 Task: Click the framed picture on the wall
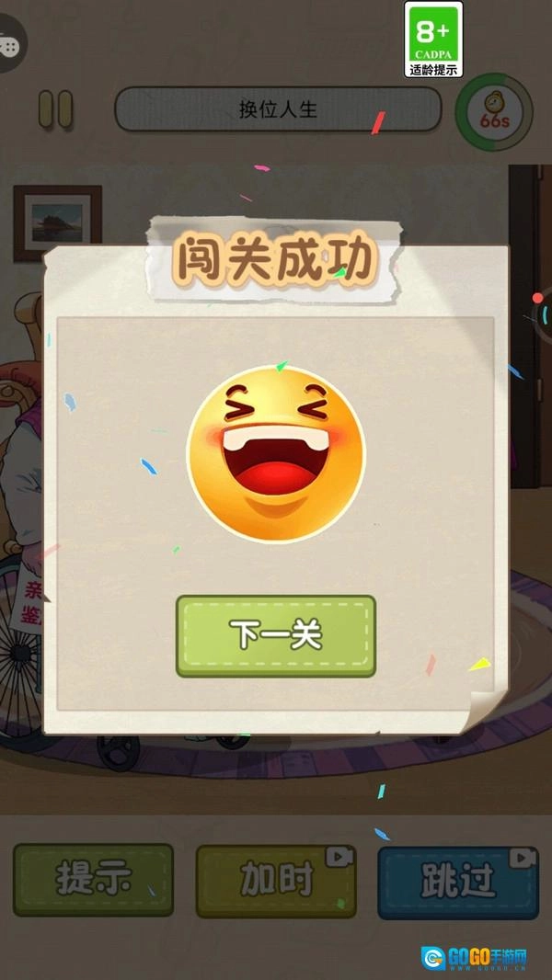click(x=58, y=222)
